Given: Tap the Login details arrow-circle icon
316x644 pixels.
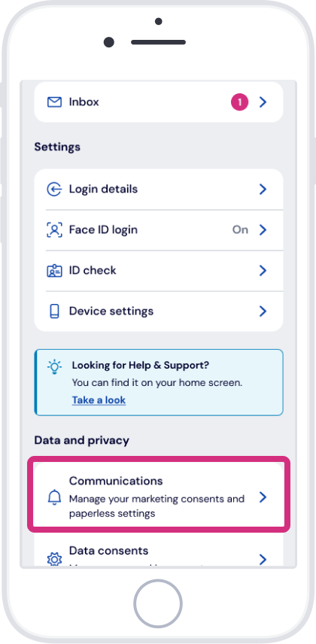Looking at the screenshot, I should click(x=54, y=190).
